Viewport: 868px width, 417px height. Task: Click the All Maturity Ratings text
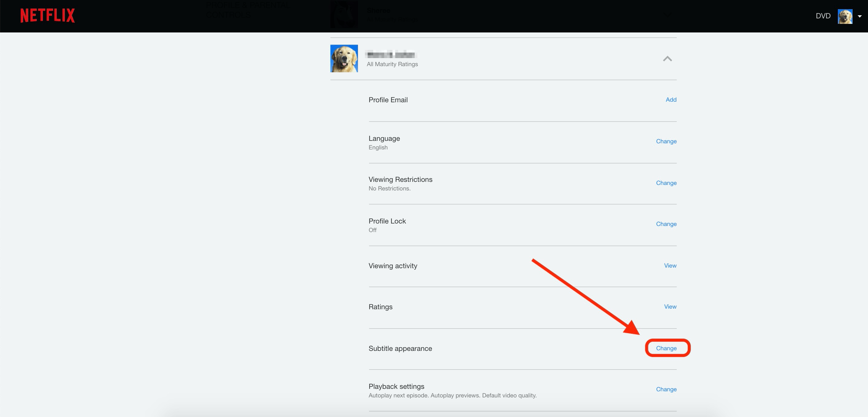click(x=392, y=64)
